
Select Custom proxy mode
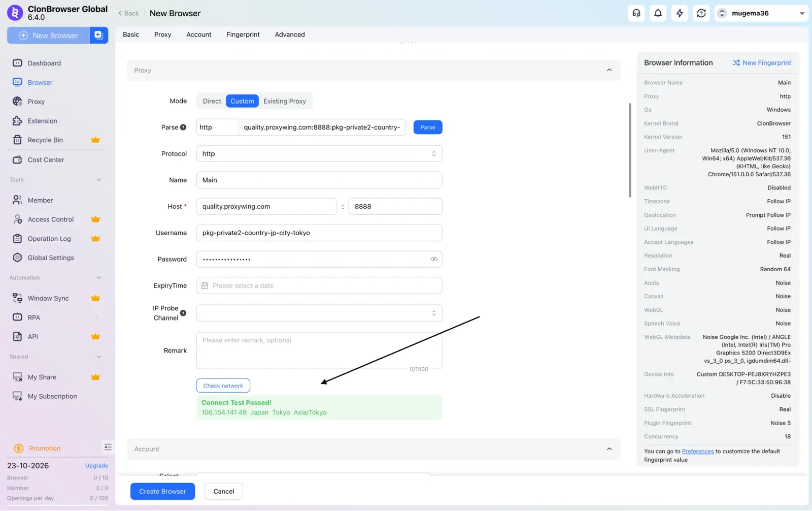242,101
